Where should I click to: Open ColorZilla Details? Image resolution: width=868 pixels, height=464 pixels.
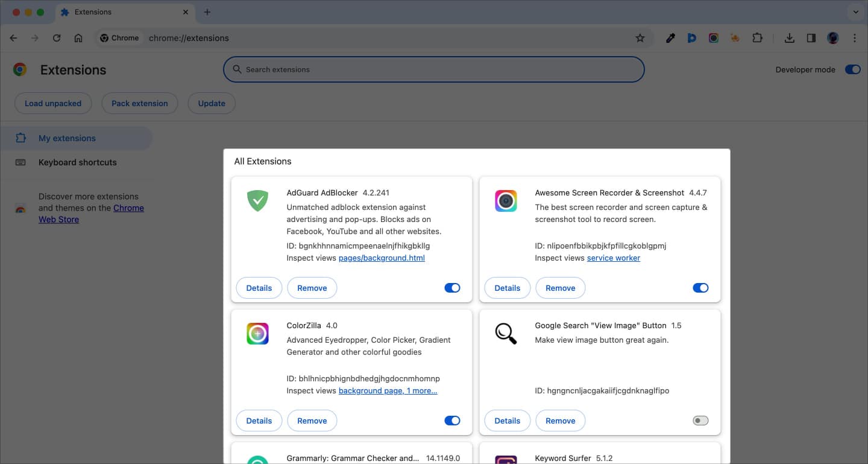click(x=259, y=421)
